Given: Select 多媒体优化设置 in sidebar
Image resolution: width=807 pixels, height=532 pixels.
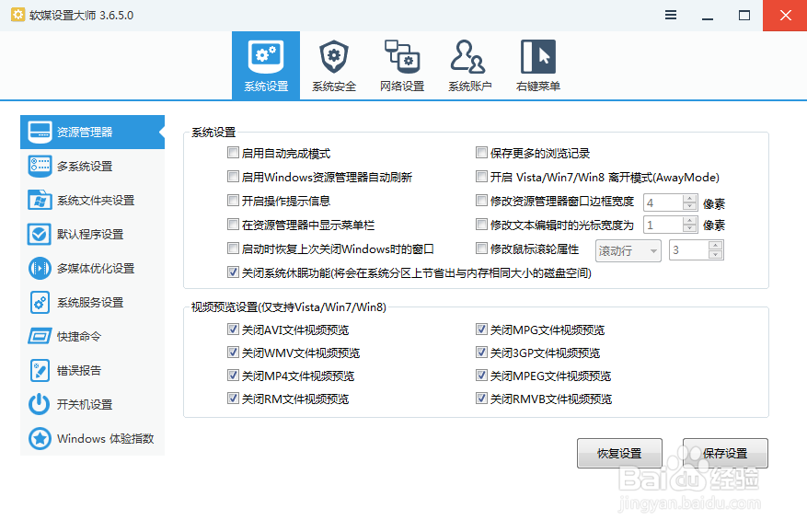Looking at the screenshot, I should pyautogui.click(x=92, y=268).
